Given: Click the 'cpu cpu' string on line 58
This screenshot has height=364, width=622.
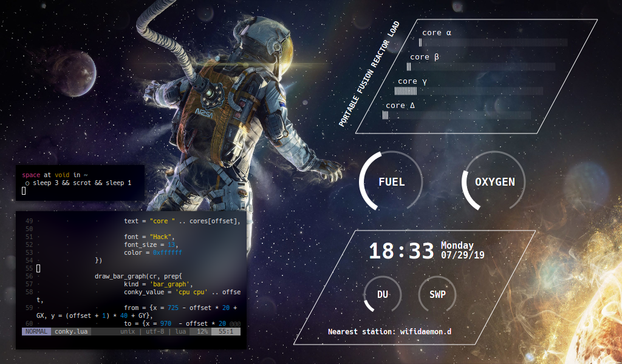Looking at the screenshot, I should (191, 292).
